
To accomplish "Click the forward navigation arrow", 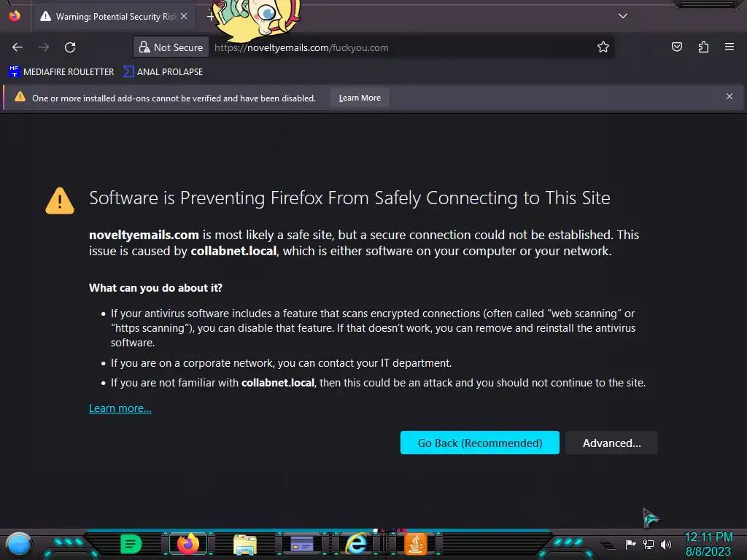I will click(x=43, y=47).
